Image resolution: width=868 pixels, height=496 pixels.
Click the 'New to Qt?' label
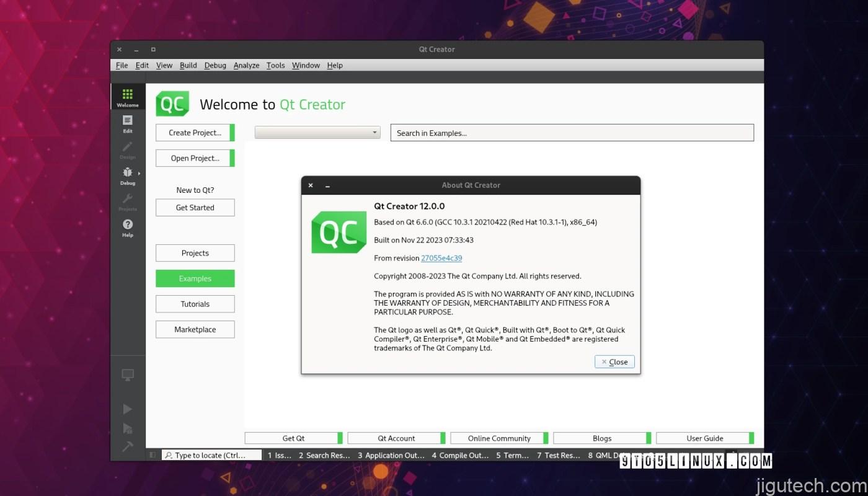195,190
